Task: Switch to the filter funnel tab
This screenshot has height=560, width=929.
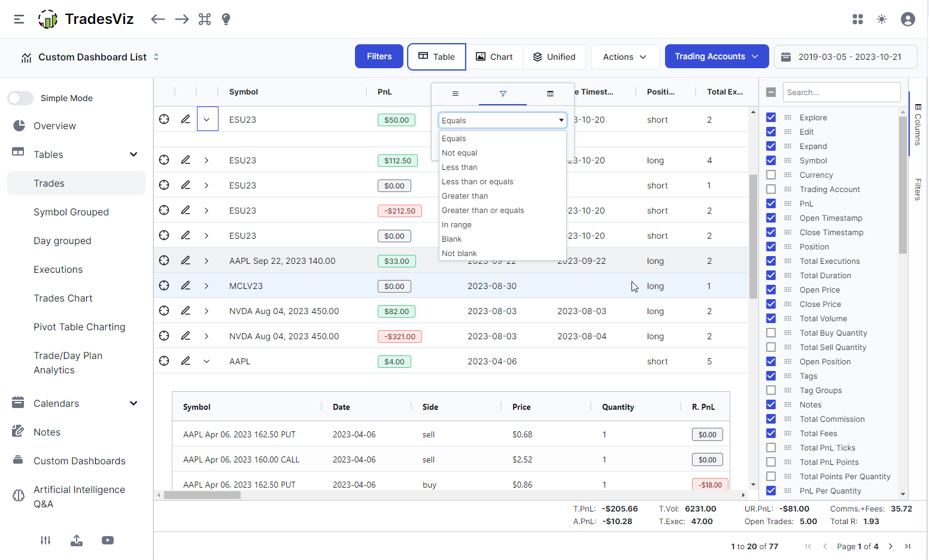Action: pos(503,93)
